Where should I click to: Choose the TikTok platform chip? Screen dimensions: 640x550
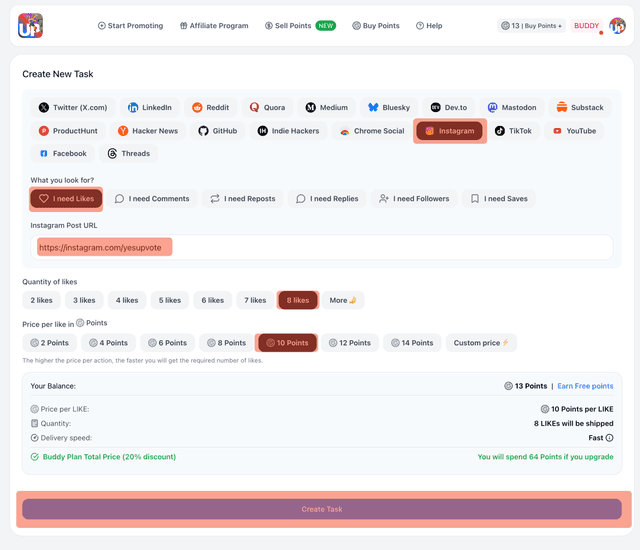pyautogui.click(x=514, y=131)
